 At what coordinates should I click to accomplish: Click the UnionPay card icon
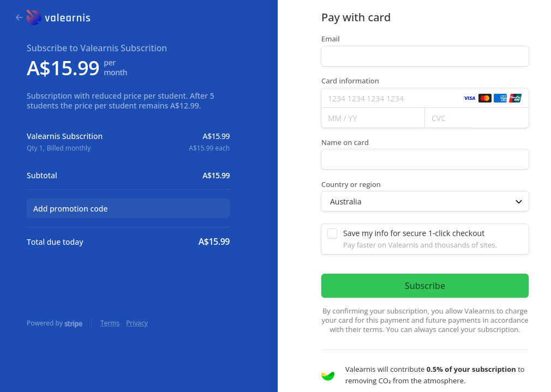point(515,99)
